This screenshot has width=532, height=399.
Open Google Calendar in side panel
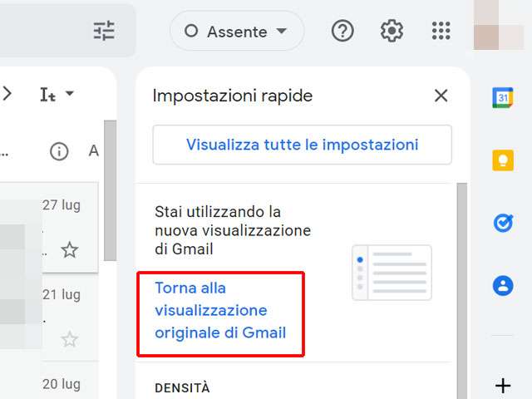[x=503, y=97]
